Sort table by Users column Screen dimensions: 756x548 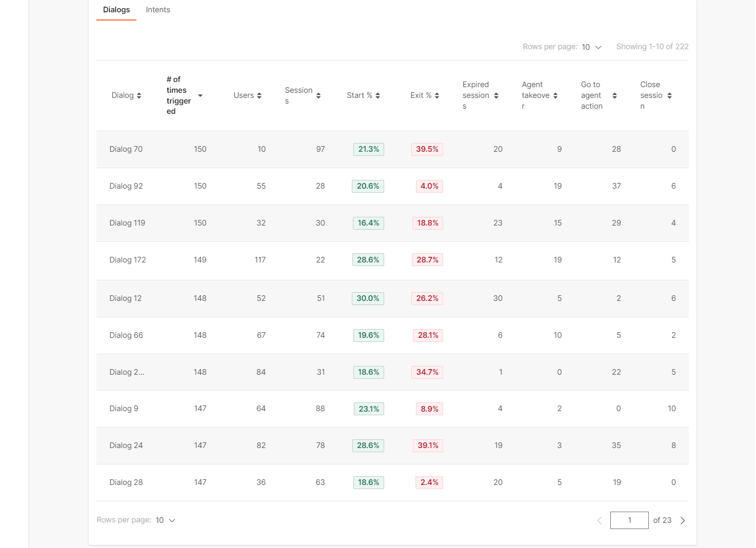pos(260,96)
